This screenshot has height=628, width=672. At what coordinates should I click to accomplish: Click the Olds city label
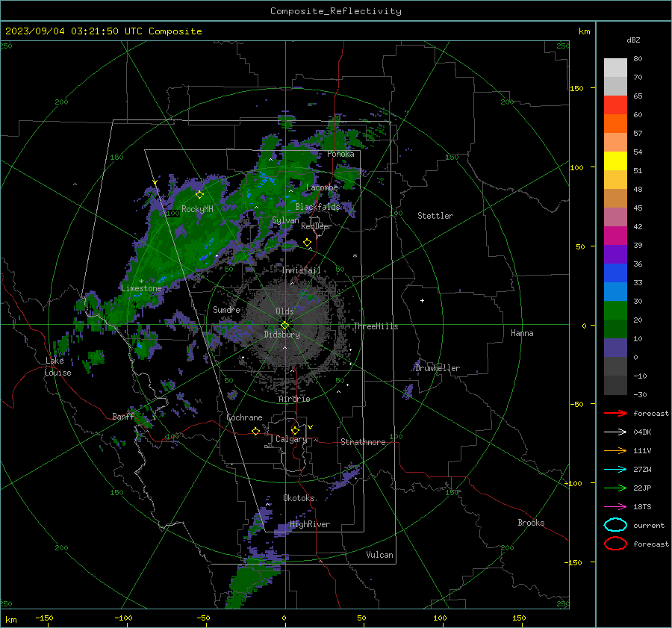[x=284, y=311]
